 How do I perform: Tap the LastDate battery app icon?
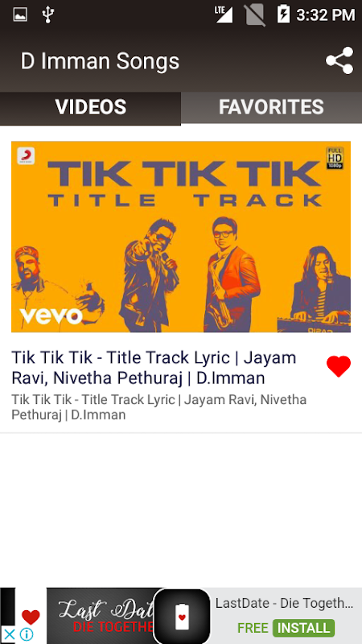182,616
